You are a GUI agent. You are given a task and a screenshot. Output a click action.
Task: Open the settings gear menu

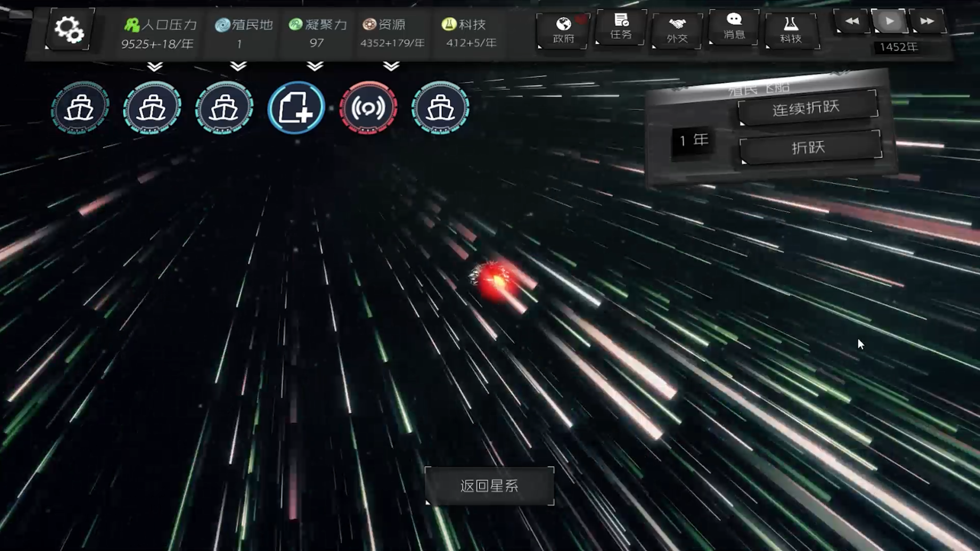click(x=69, y=29)
